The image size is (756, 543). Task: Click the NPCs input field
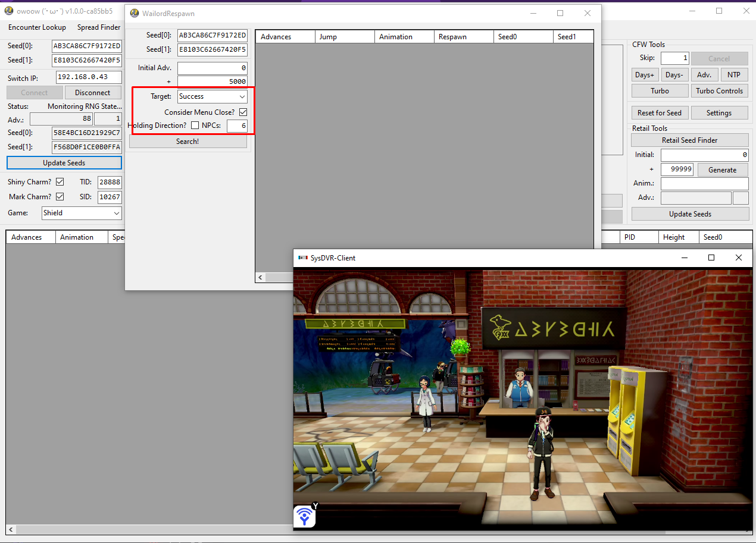(237, 125)
